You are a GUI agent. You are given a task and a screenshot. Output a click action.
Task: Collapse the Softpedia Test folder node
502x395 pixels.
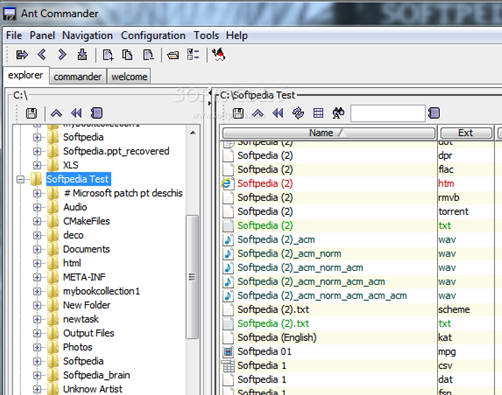[20, 179]
